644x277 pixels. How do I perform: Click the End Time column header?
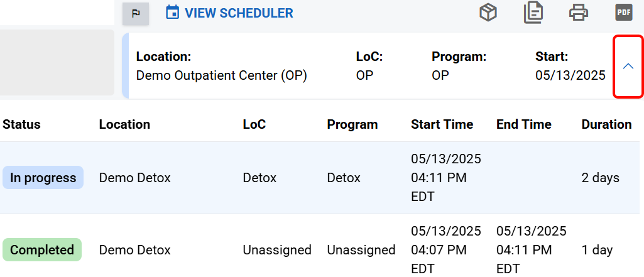(x=523, y=124)
